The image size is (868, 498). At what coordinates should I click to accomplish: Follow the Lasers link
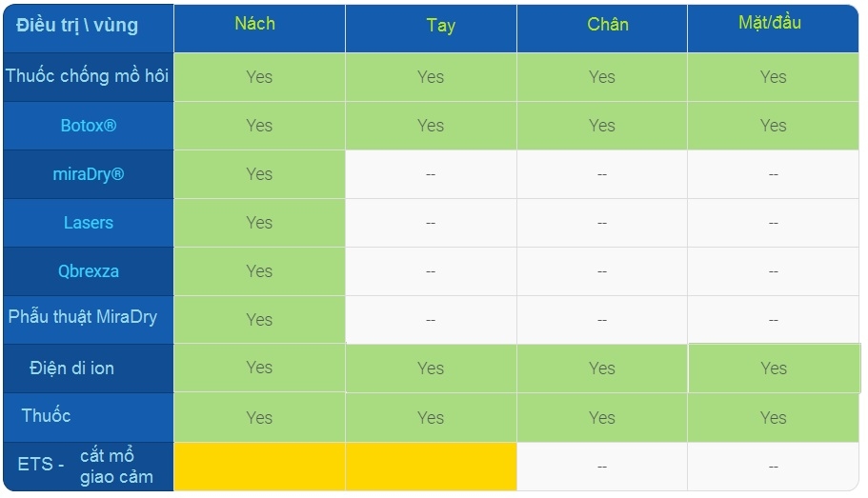click(x=89, y=223)
